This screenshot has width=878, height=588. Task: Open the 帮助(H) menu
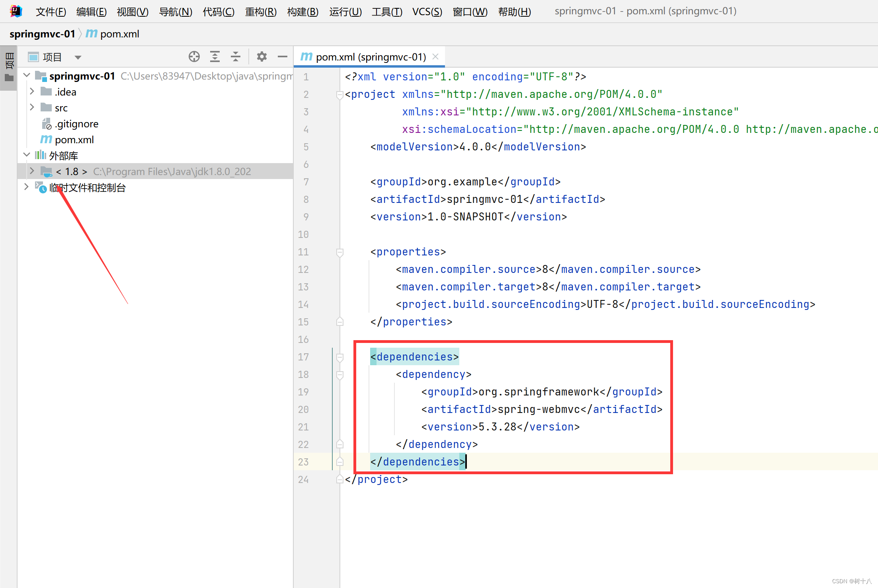coord(515,12)
